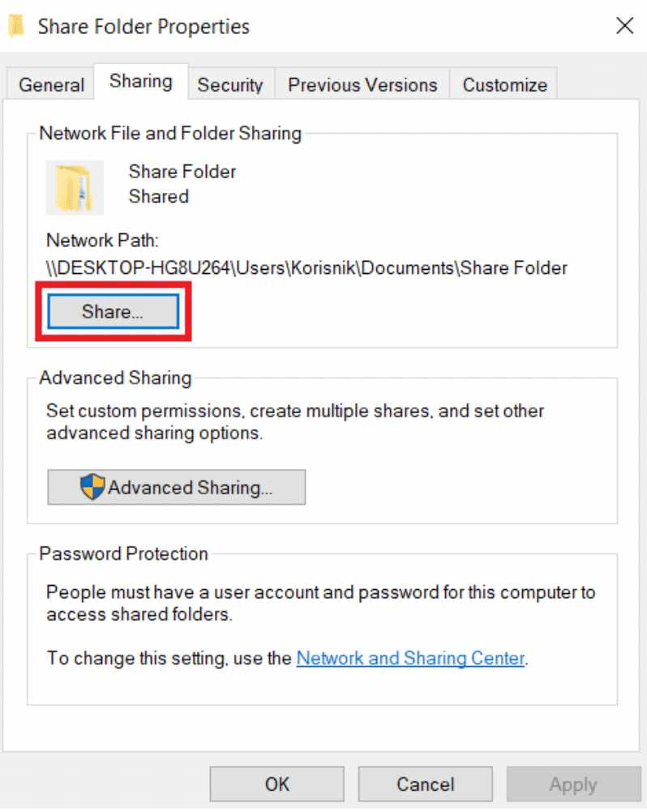This screenshot has height=812, width=647.
Task: Click the shield icon on Advanced Sharing
Action: [x=93, y=486]
